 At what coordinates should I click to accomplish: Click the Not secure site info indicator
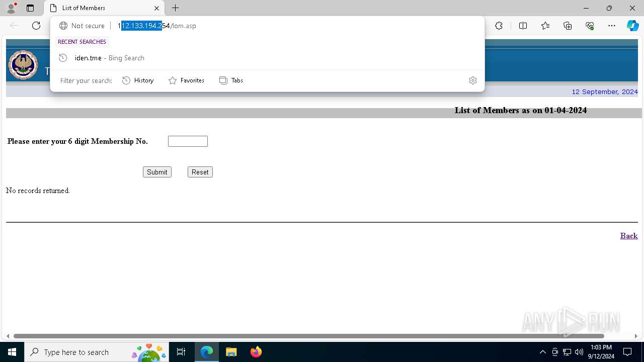[82, 26]
